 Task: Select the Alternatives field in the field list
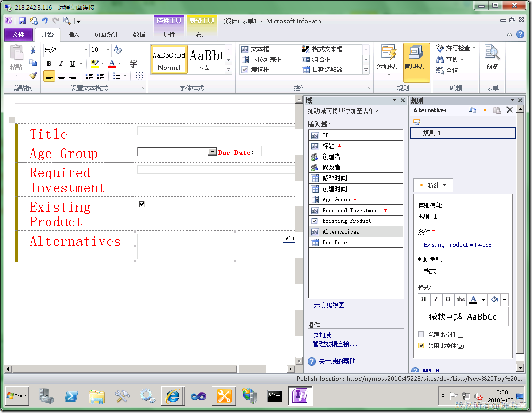356,231
